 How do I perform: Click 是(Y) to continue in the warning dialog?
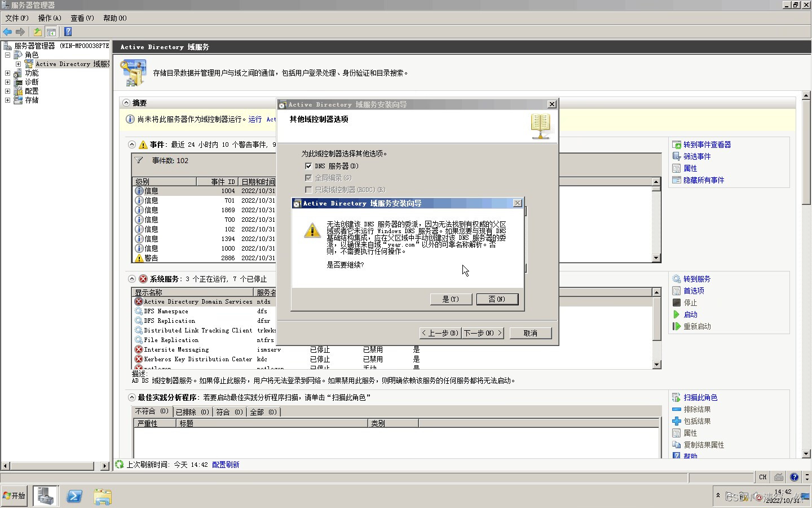coord(451,299)
